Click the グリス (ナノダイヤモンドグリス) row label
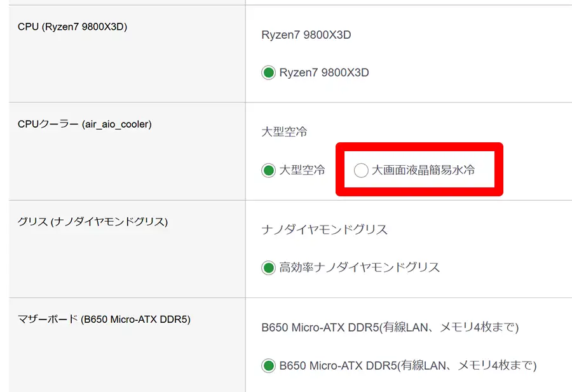Screen dimensions: 572x392 pyautogui.click(x=93, y=222)
